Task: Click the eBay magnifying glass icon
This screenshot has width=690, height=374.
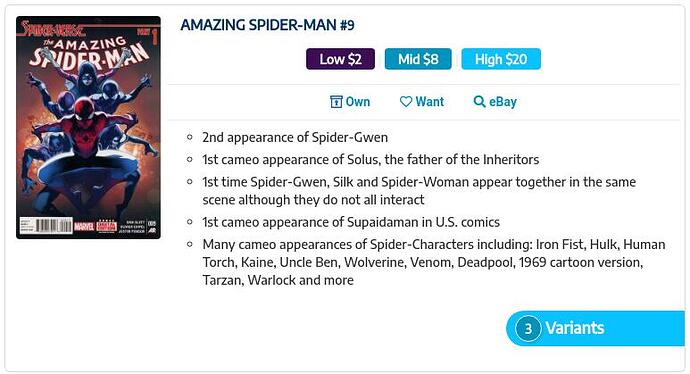Action: tap(479, 102)
